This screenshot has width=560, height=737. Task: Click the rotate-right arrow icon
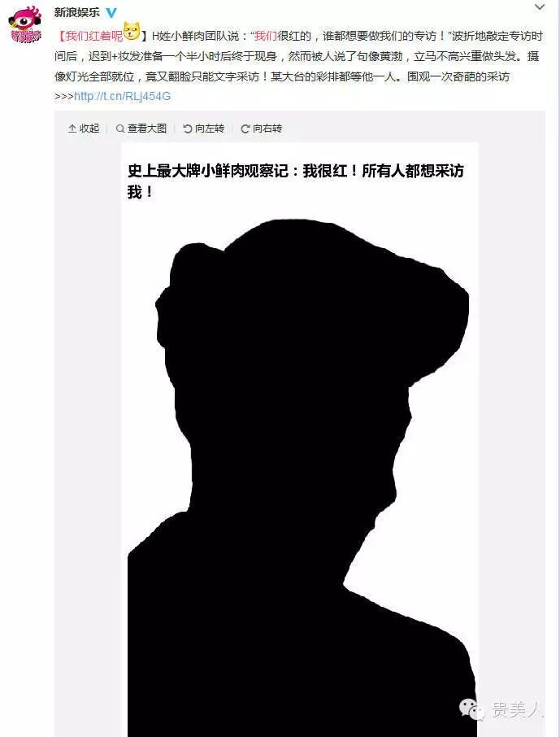click(245, 129)
